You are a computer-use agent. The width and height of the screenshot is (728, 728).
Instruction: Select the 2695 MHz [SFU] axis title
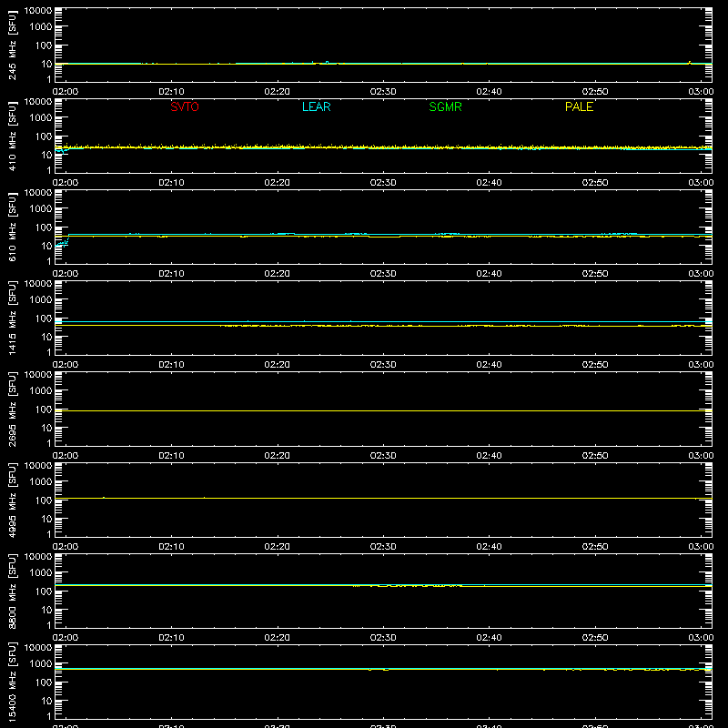pos(12,409)
